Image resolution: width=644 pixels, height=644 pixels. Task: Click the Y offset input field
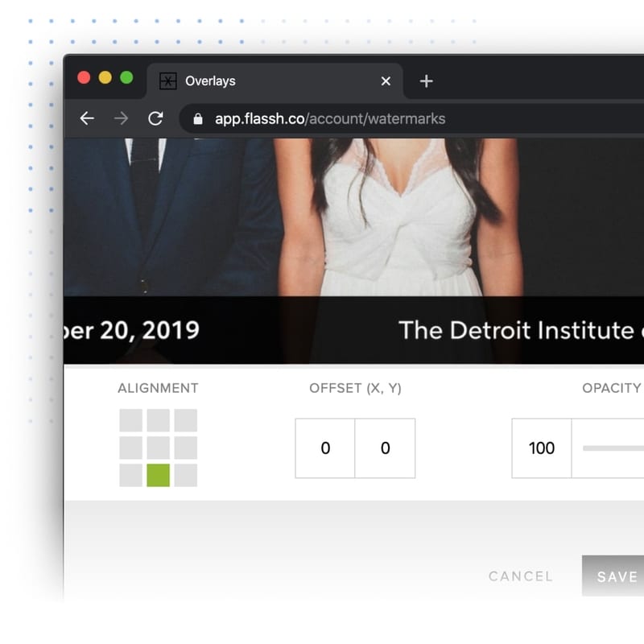click(385, 448)
